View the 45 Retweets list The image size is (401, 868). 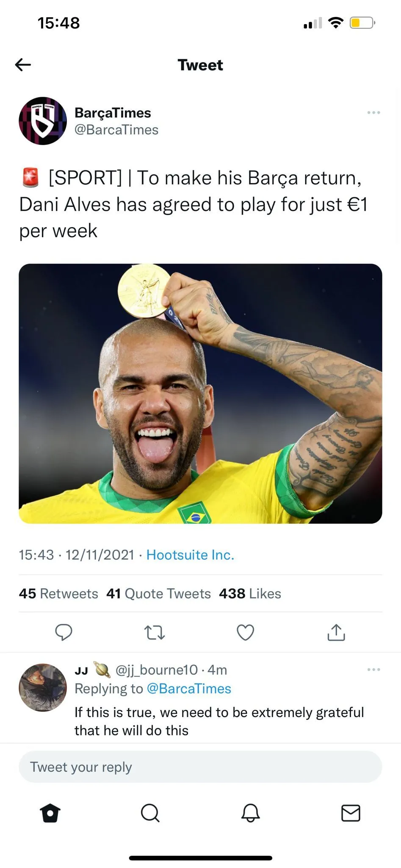[x=58, y=593]
